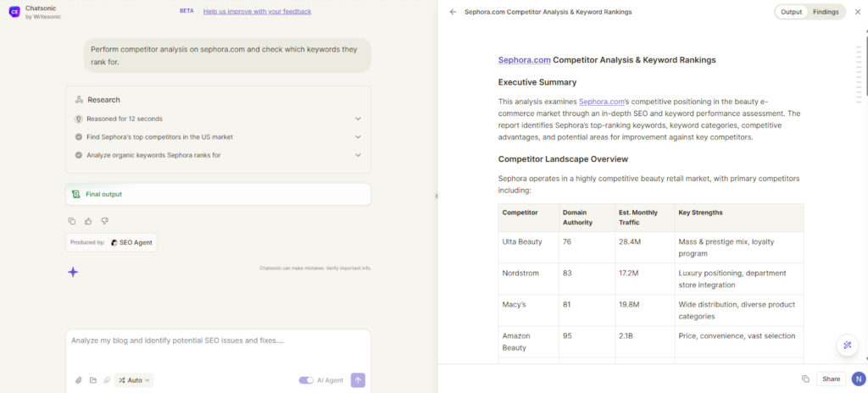Click the user prompt message bubble
The image size is (868, 393).
tap(227, 55)
